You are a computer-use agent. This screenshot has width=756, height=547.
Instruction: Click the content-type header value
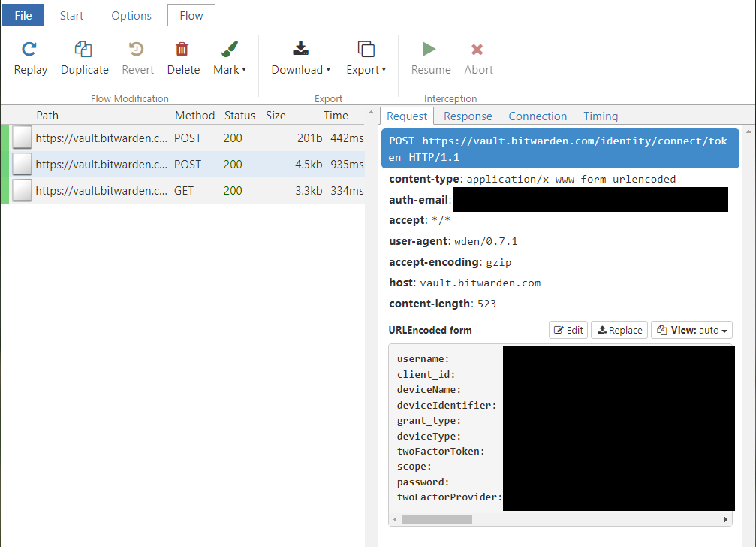tap(571, 179)
